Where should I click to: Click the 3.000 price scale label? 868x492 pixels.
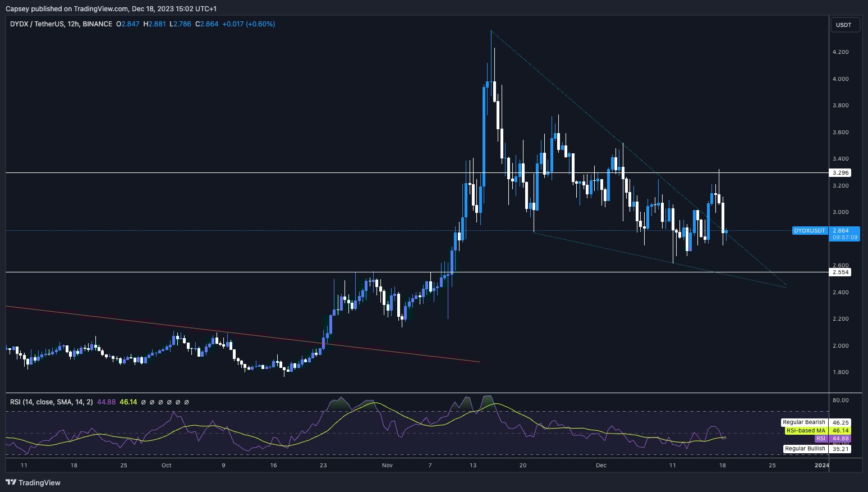tap(841, 212)
